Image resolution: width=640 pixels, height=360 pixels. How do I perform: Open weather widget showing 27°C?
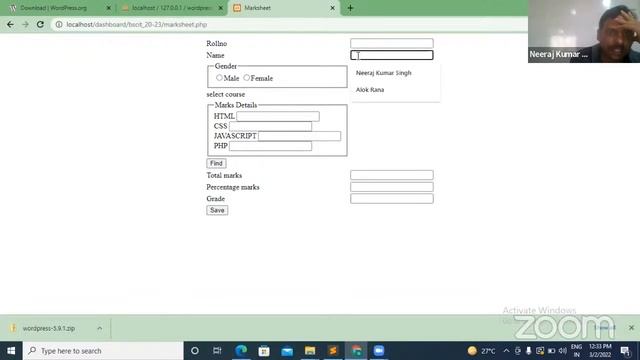[482, 351]
